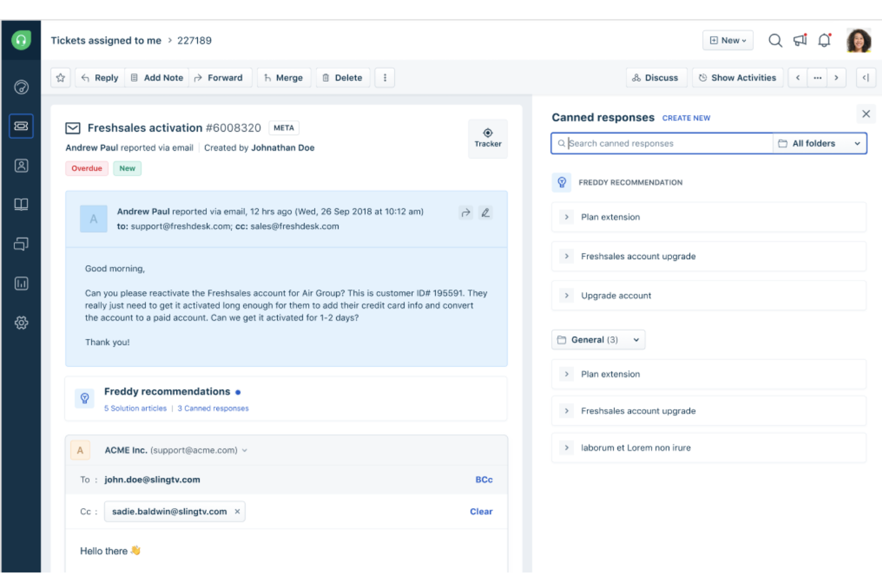Image resolution: width=882 pixels, height=588 pixels.
Task: Open the New menu in the header
Action: pos(728,40)
